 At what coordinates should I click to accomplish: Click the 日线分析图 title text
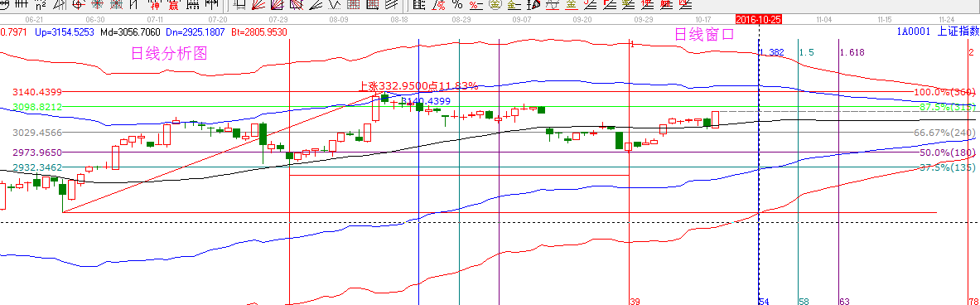pos(168,54)
